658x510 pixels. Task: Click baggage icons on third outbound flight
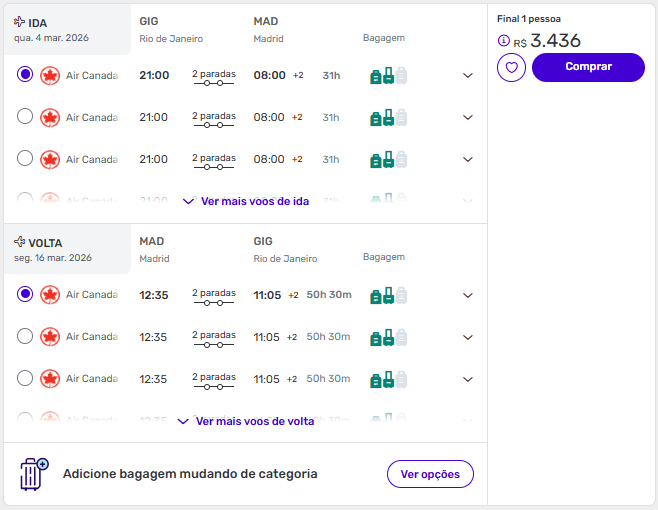coord(388,159)
